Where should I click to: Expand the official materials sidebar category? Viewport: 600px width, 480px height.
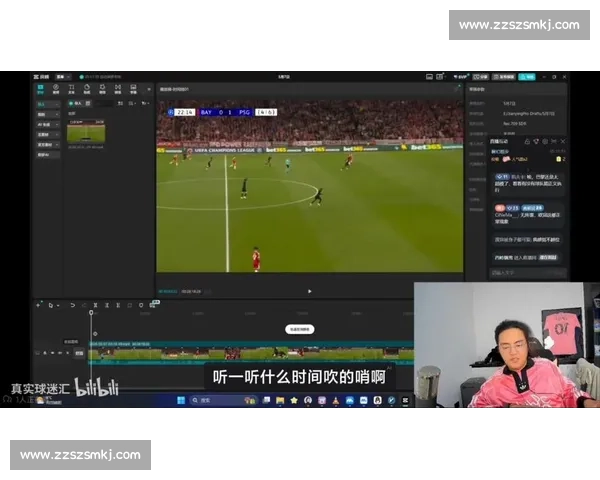click(x=48, y=145)
